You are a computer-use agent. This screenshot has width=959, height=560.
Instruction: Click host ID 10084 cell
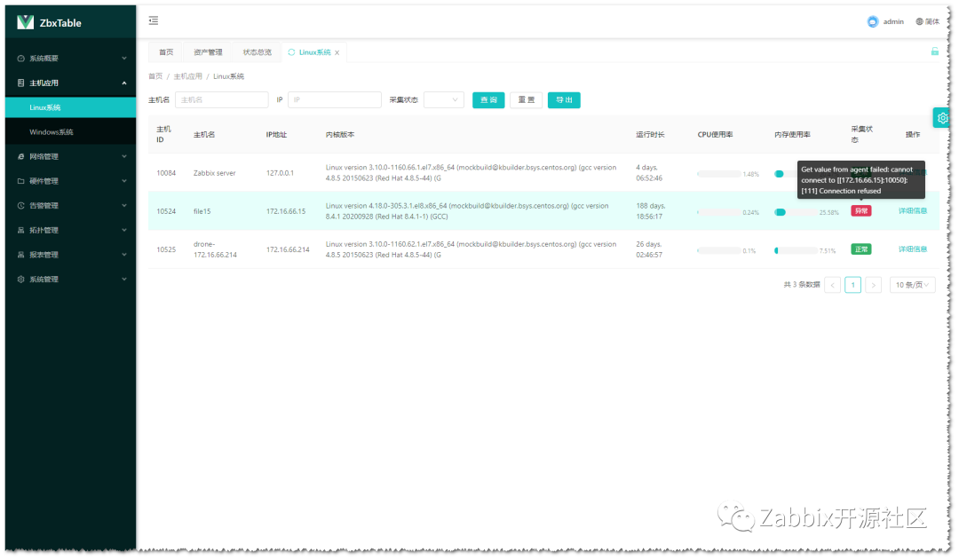(166, 173)
